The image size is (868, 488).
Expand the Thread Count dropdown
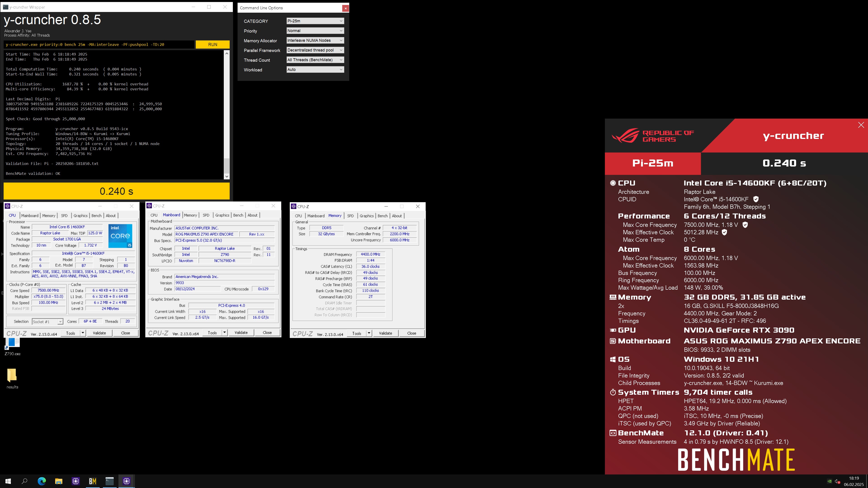pos(315,60)
